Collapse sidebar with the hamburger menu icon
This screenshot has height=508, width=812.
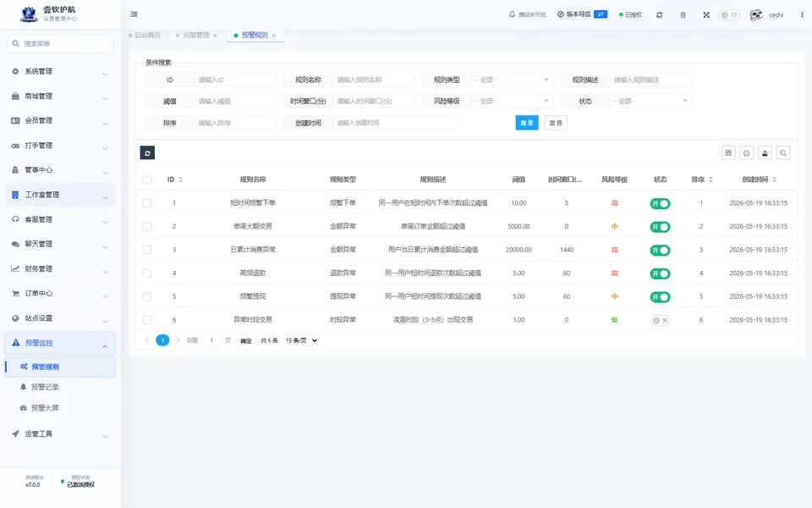[134, 14]
